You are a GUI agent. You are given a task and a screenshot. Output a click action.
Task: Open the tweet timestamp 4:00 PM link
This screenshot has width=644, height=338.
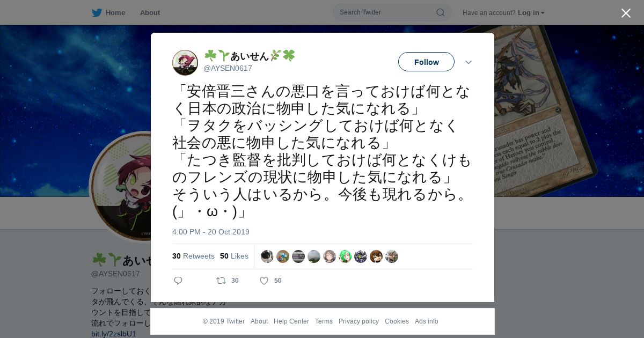(x=211, y=232)
